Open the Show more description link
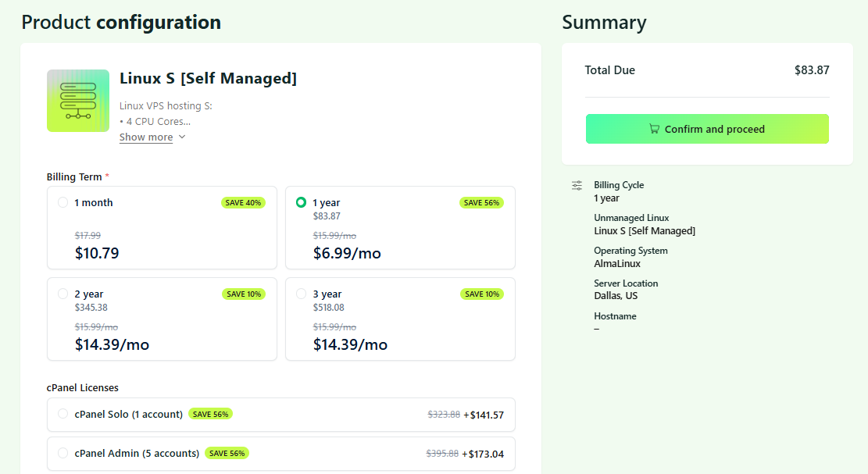868x474 pixels. click(x=146, y=137)
